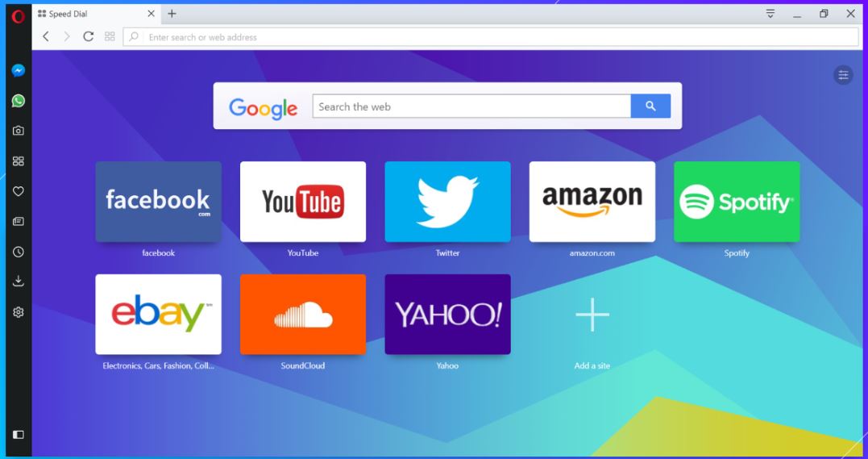Focus the address bar field
This screenshot has height=459, width=868.
[491, 37]
